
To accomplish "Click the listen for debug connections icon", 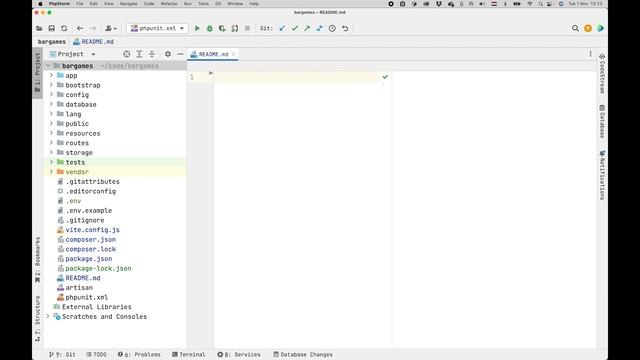I will click(x=235, y=28).
